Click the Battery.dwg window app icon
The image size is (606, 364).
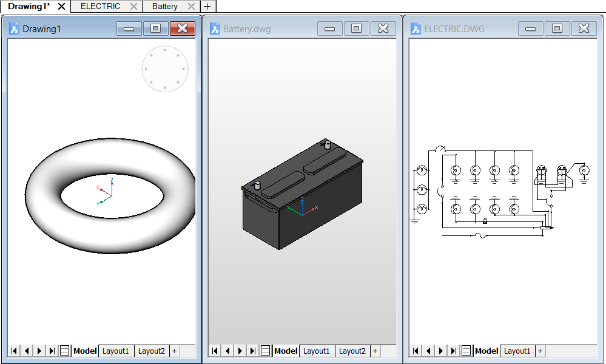(215, 29)
